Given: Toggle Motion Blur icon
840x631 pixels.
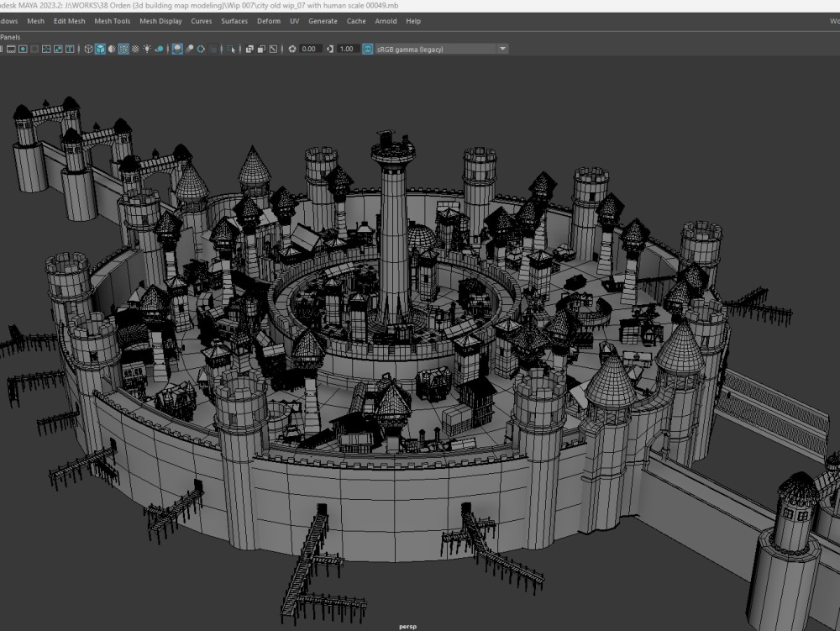Looking at the screenshot, I should point(190,49).
